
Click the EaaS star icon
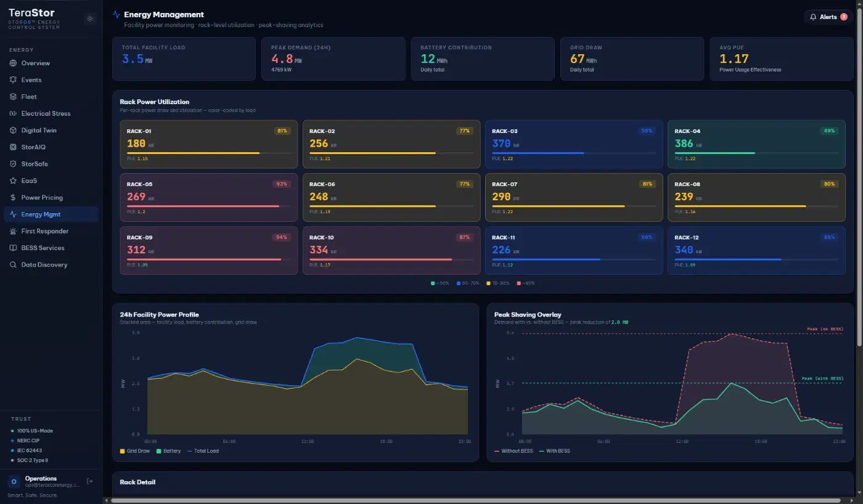[13, 181]
